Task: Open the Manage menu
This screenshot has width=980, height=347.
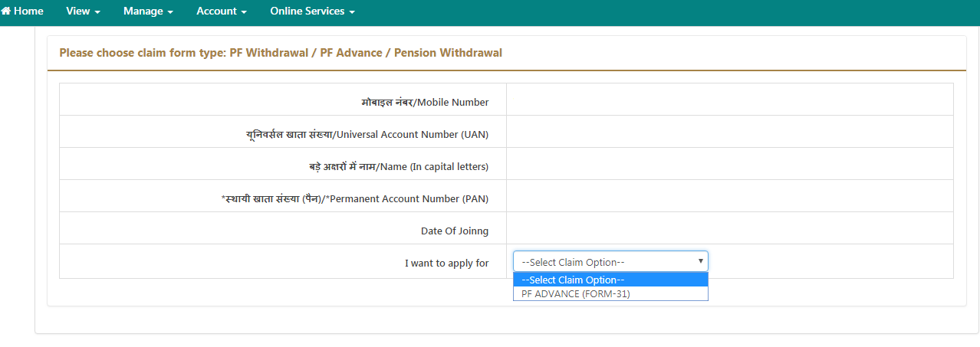Action: pyautogui.click(x=148, y=11)
